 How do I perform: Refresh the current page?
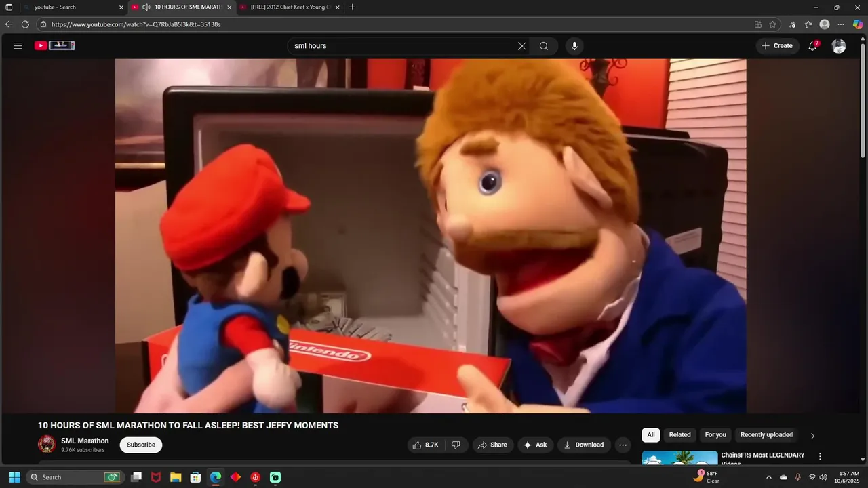pyautogui.click(x=25, y=24)
